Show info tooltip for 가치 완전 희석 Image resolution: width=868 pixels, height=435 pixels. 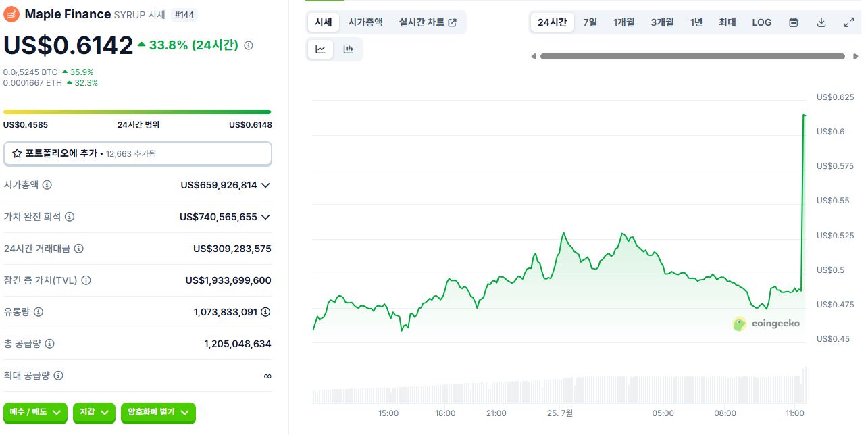[70, 217]
